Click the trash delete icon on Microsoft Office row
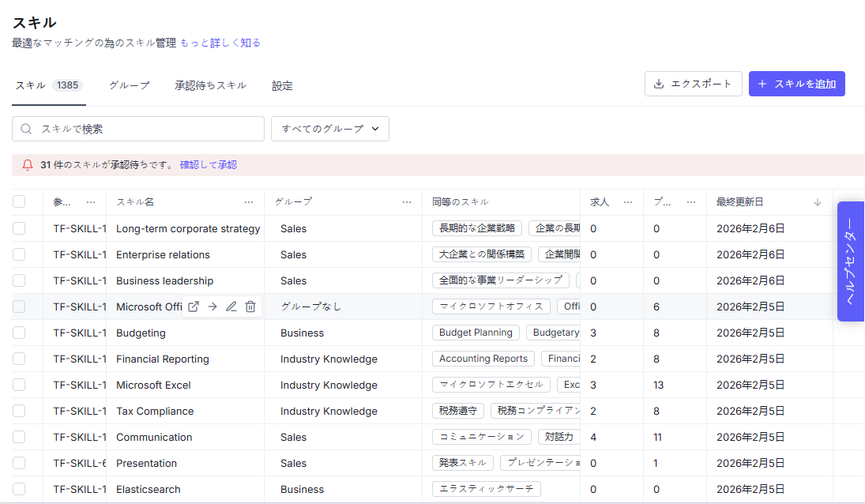 point(250,307)
